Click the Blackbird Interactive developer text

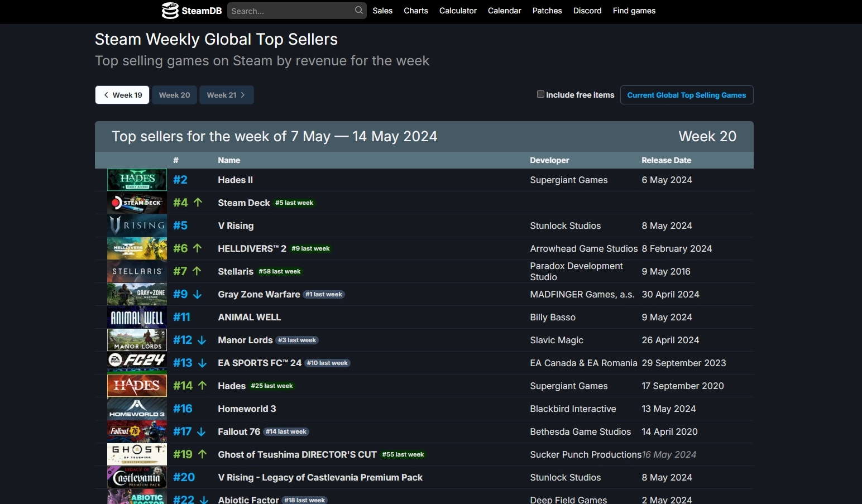coord(573,409)
